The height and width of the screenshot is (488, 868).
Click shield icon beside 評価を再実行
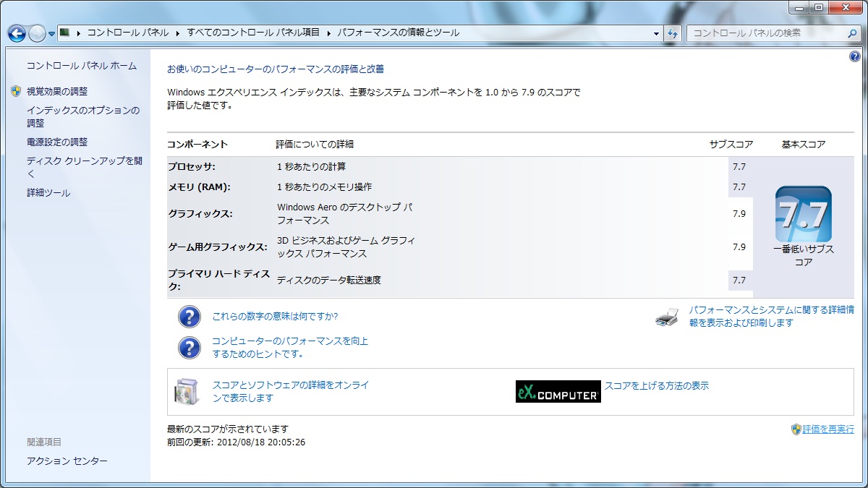[x=796, y=429]
